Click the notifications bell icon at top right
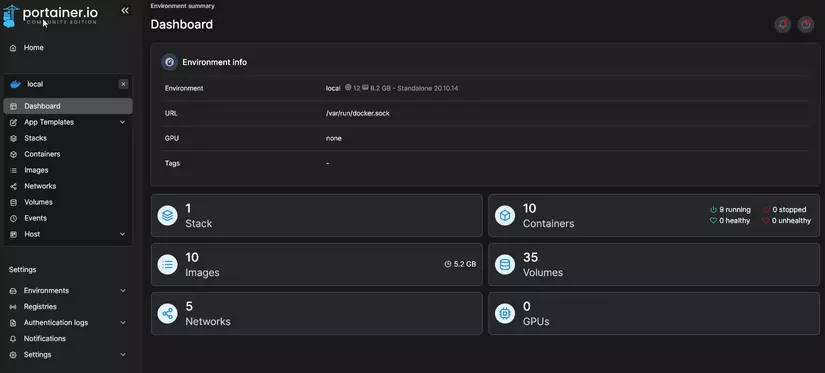Screen dimensions: 825x373 [x=782, y=24]
